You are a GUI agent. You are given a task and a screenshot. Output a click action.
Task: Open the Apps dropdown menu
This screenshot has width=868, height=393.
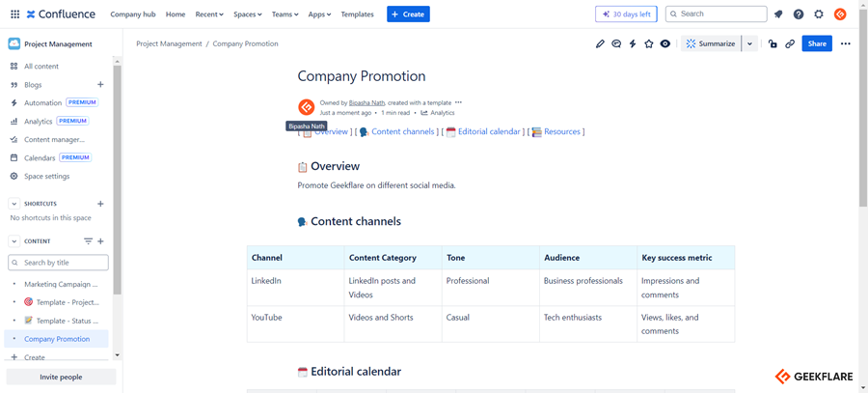coord(320,14)
